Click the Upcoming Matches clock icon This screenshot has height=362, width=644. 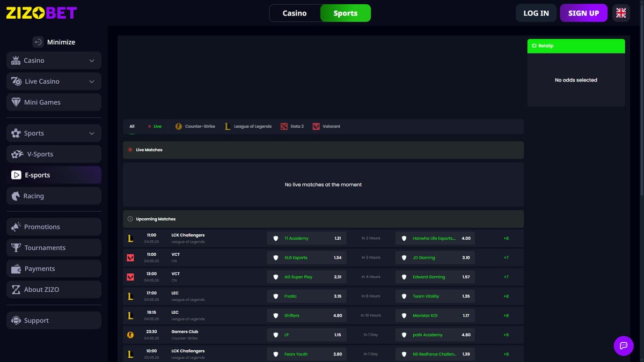pyautogui.click(x=130, y=219)
